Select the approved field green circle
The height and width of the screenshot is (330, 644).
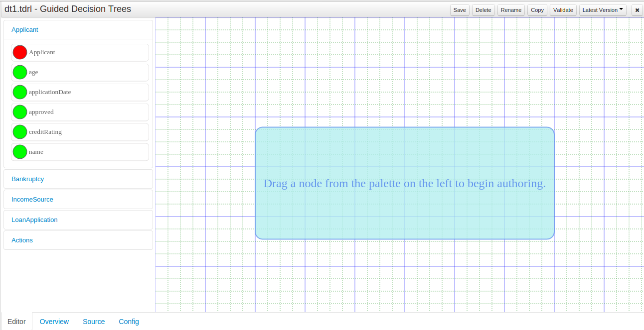[x=20, y=112]
